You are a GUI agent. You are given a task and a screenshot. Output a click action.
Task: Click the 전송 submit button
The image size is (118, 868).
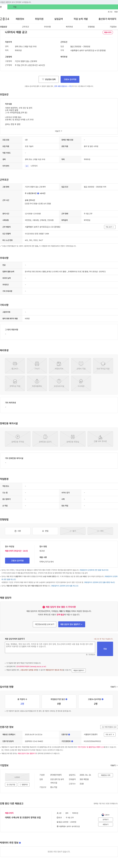(x=105, y=649)
